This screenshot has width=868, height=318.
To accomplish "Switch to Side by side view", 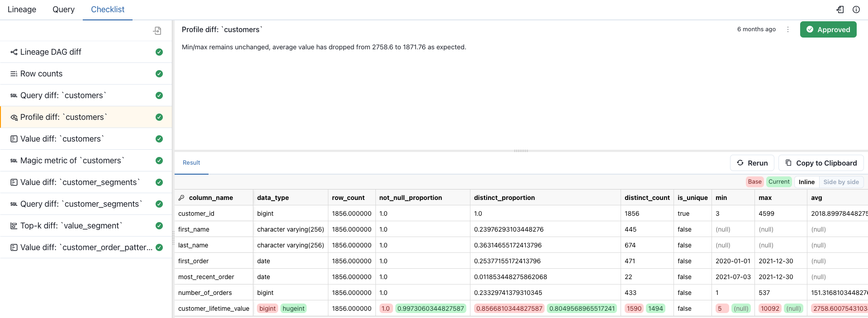I will (841, 182).
